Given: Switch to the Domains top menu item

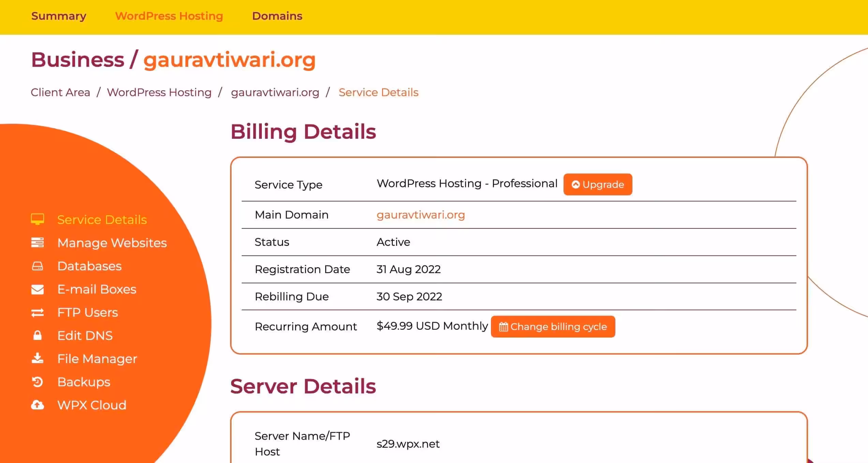Looking at the screenshot, I should pyautogui.click(x=277, y=16).
